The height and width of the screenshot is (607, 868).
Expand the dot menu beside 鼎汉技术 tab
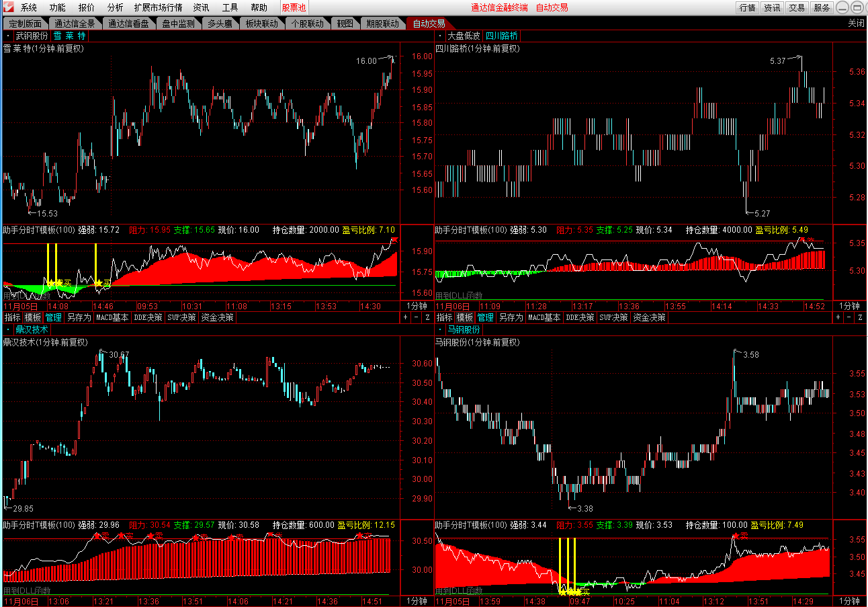tap(7, 329)
